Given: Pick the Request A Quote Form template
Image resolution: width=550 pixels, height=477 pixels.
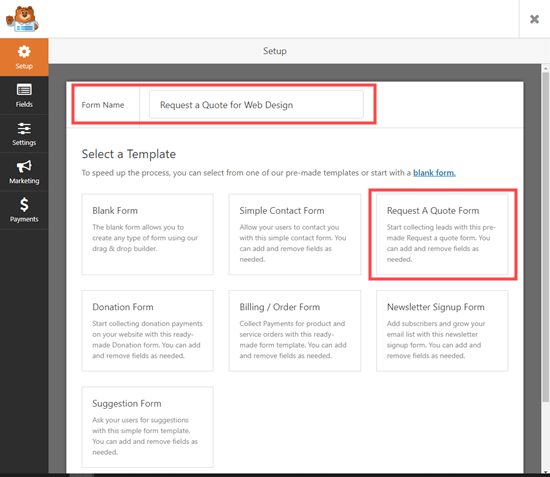Looking at the screenshot, I should [x=442, y=234].
